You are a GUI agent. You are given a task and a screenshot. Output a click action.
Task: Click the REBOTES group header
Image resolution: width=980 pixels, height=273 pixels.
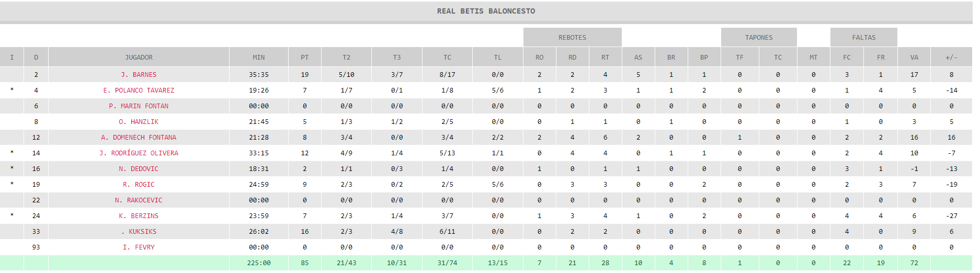[x=573, y=38]
